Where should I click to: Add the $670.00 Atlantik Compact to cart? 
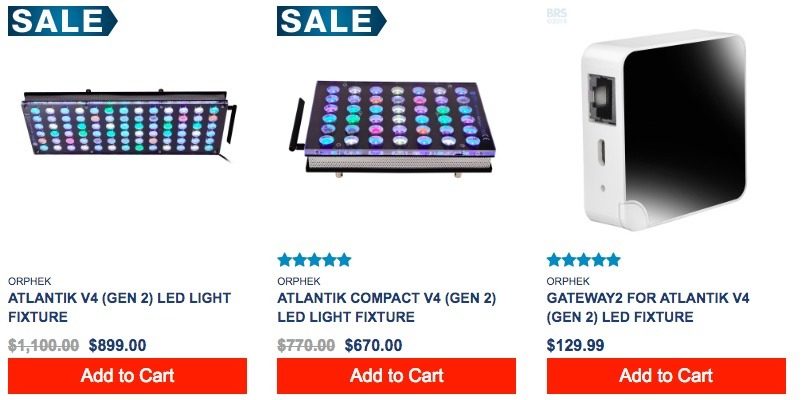[396, 376]
